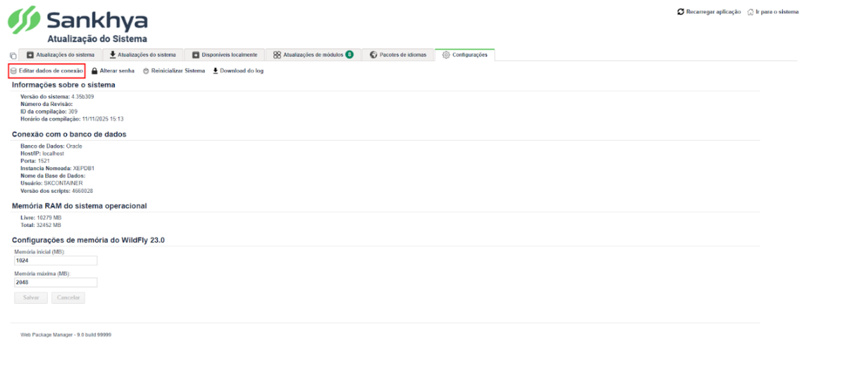Click the lock icon for Alterar senha
Image resolution: width=868 pixels, height=369 pixels.
tap(94, 71)
